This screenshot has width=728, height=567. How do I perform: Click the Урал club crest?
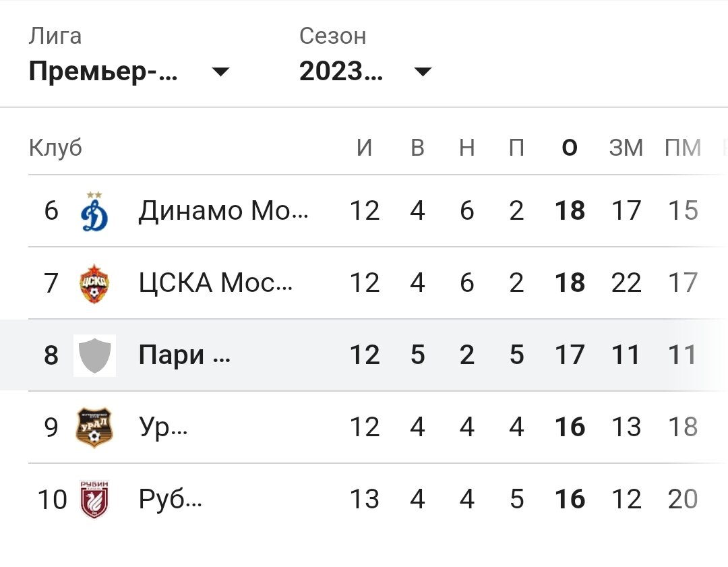click(x=94, y=427)
